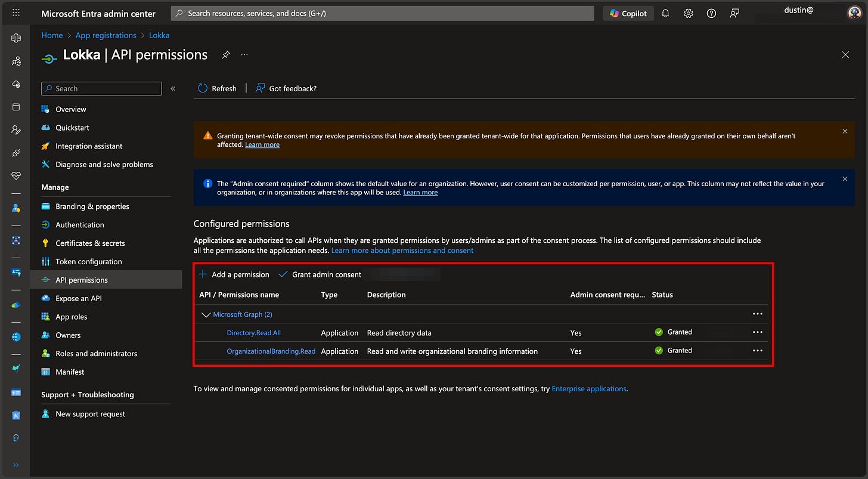Image resolution: width=868 pixels, height=479 pixels.
Task: Open the settings gear in header
Action: tap(688, 13)
